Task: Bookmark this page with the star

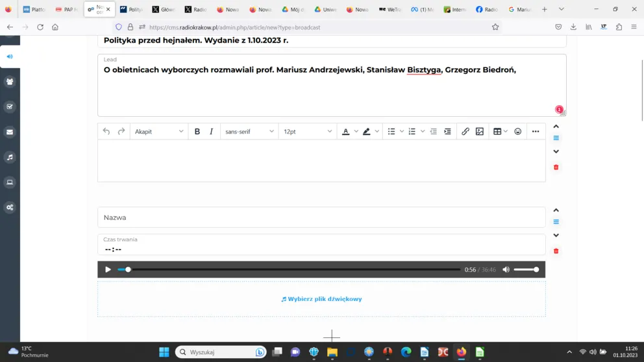Action: [x=495, y=27]
